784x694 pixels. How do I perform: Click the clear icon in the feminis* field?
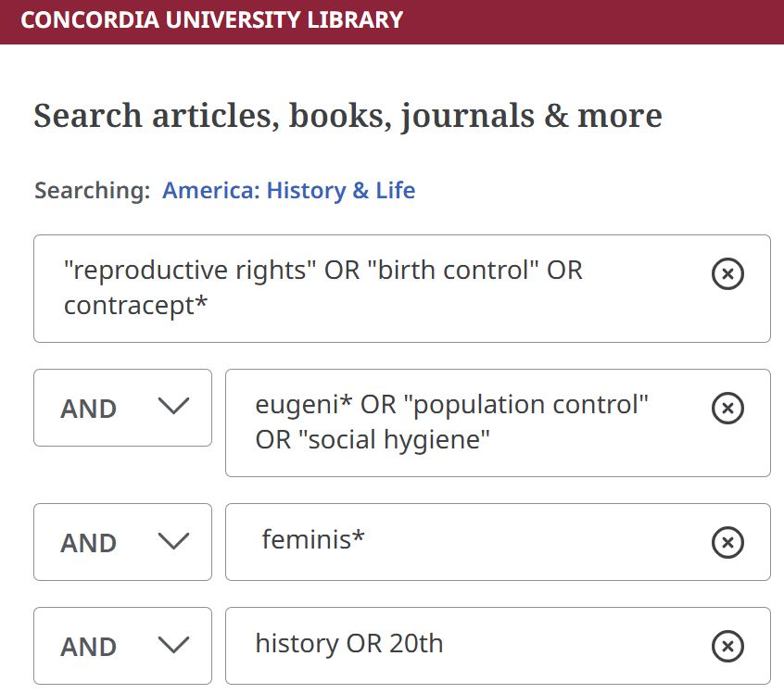[728, 543]
